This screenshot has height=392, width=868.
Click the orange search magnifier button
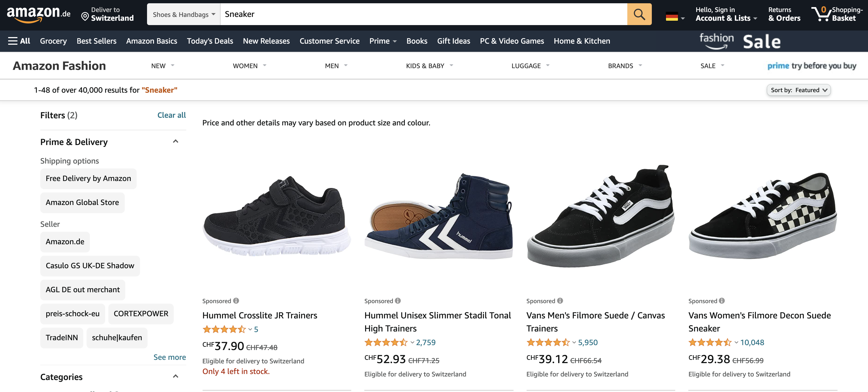coord(639,14)
